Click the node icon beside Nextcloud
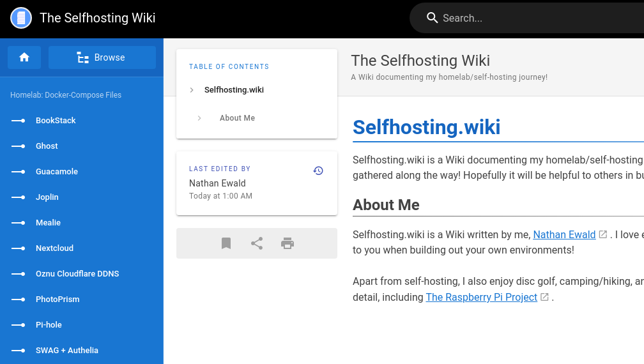This screenshot has width=644, height=364. pos(18,248)
